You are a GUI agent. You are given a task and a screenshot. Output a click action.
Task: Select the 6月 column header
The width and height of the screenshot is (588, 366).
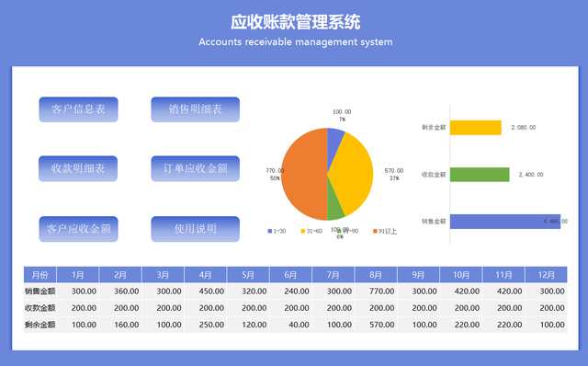click(290, 275)
